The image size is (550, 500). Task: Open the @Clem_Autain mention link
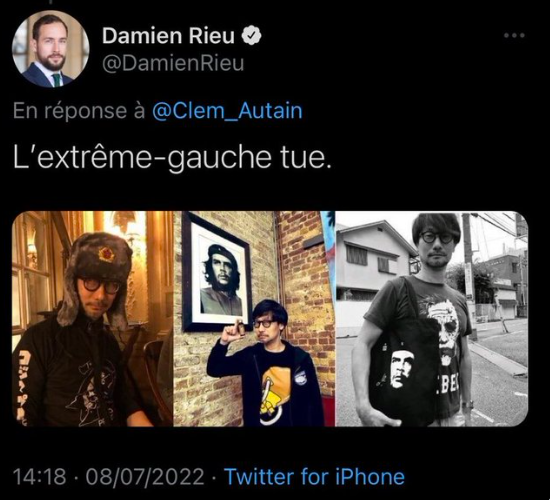pyautogui.click(x=227, y=111)
